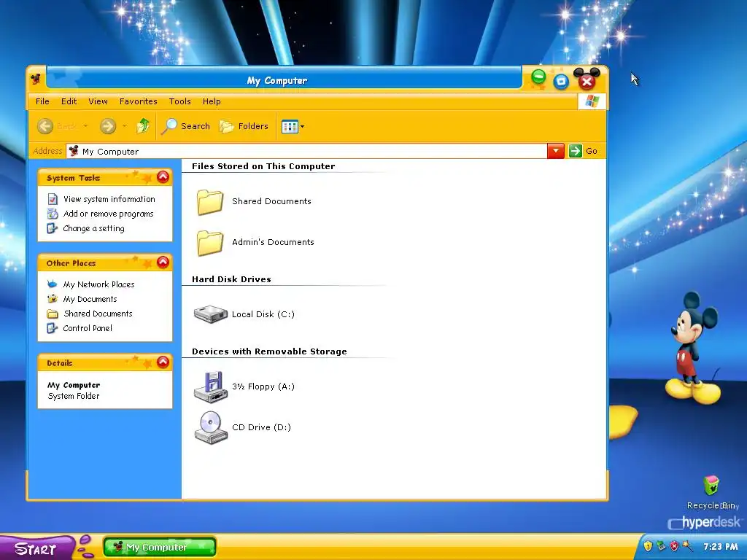Click the Windows flag logo in menu bar

tap(592, 101)
